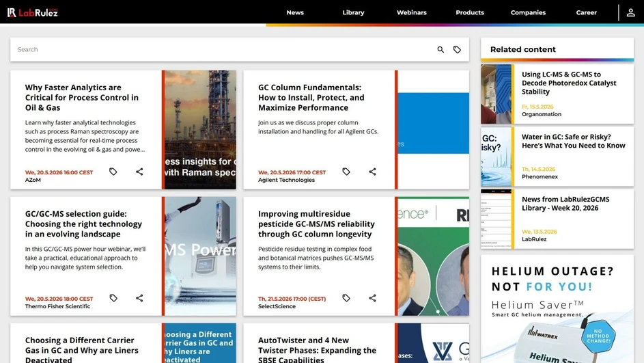
Task: Share the SelectScience pesticide GC-MS/MS webinar
Action: point(372,298)
